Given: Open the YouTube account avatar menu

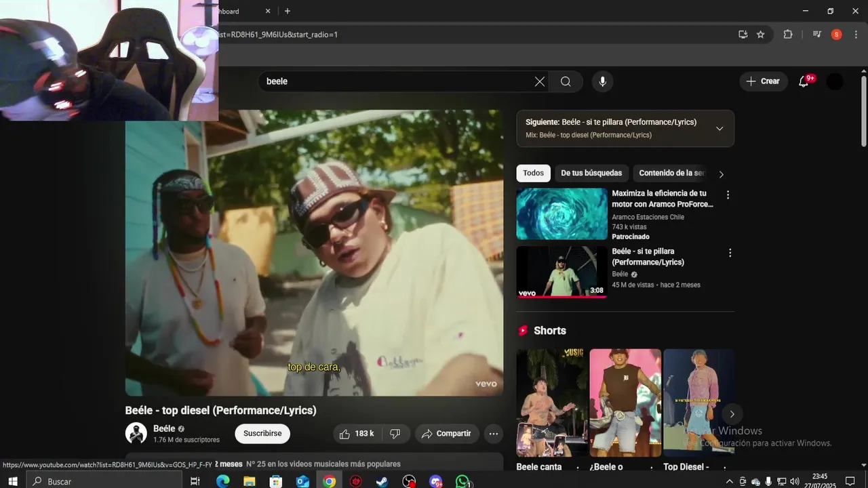Looking at the screenshot, I should click(835, 81).
